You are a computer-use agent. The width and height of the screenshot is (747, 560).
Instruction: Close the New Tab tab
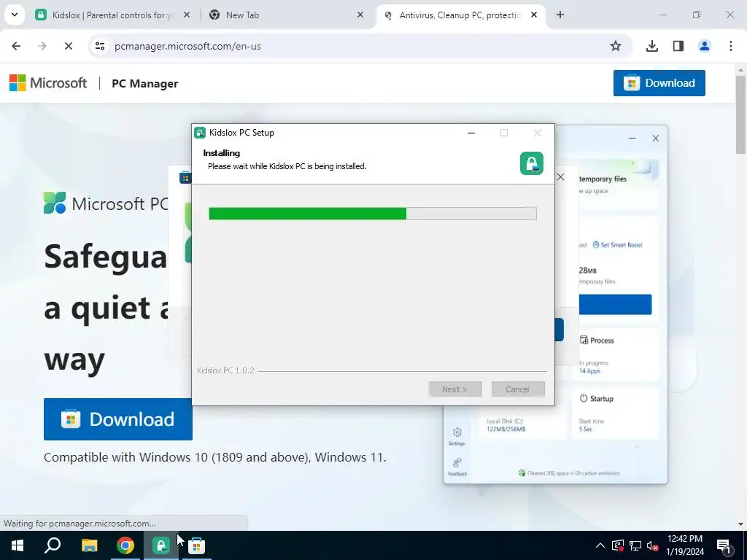(x=360, y=15)
